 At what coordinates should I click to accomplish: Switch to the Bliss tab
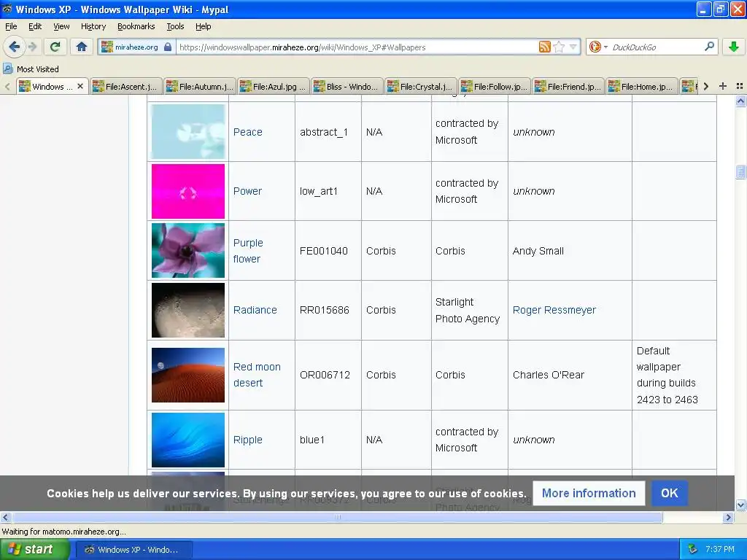(x=347, y=87)
